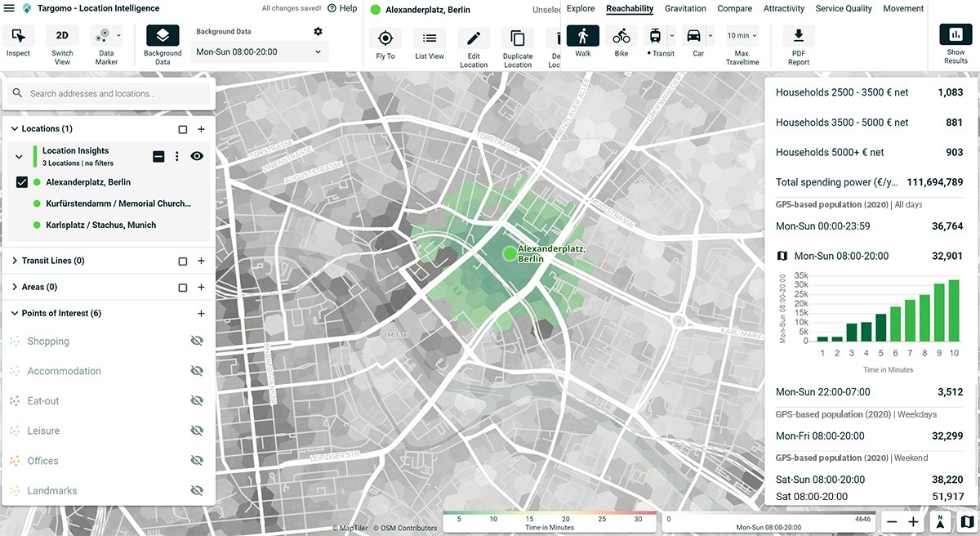
Task: Focus the address search field
Action: pyautogui.click(x=109, y=93)
